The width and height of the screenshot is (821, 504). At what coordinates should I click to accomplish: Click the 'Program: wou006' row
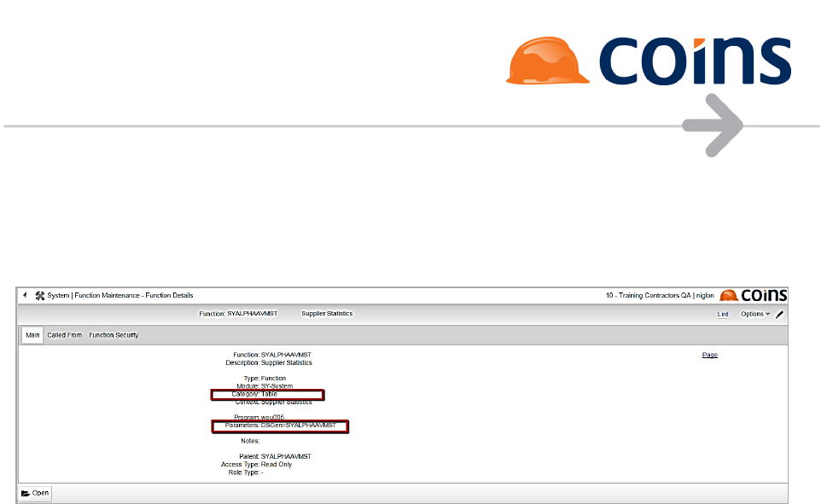(259, 417)
